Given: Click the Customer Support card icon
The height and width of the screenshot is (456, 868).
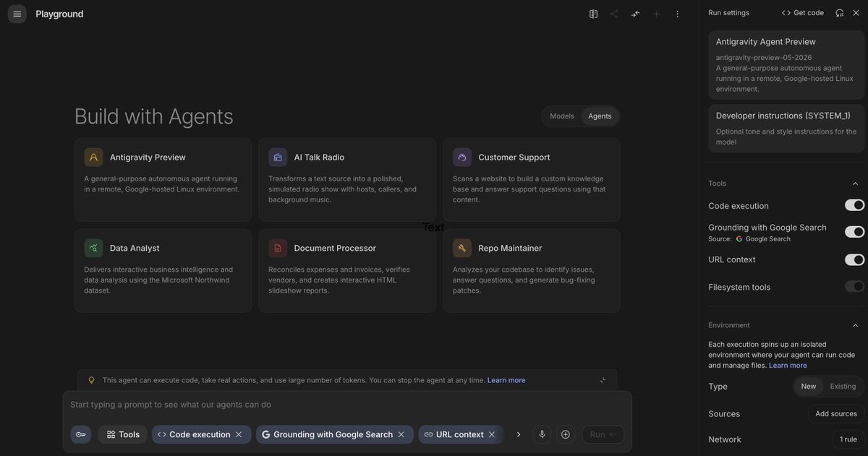Looking at the screenshot, I should 462,158.
